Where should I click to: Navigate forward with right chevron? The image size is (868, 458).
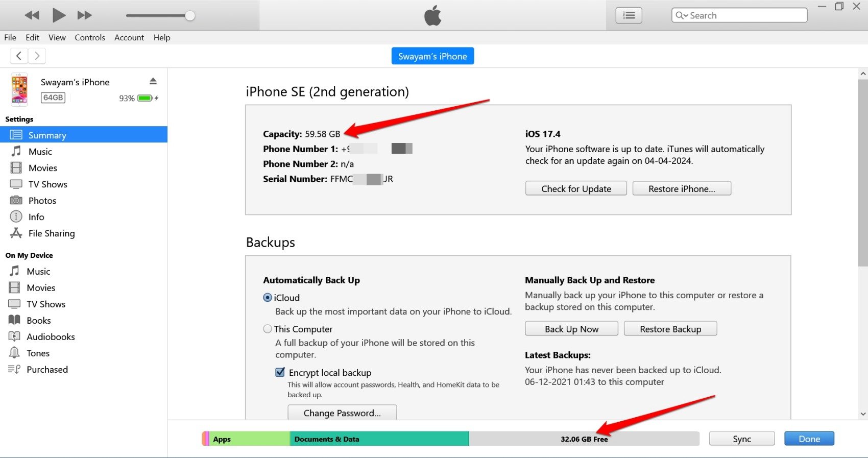[37, 56]
